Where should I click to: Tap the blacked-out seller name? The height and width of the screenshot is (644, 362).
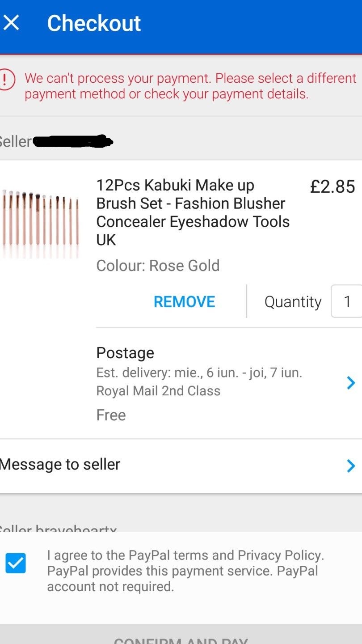(x=73, y=141)
